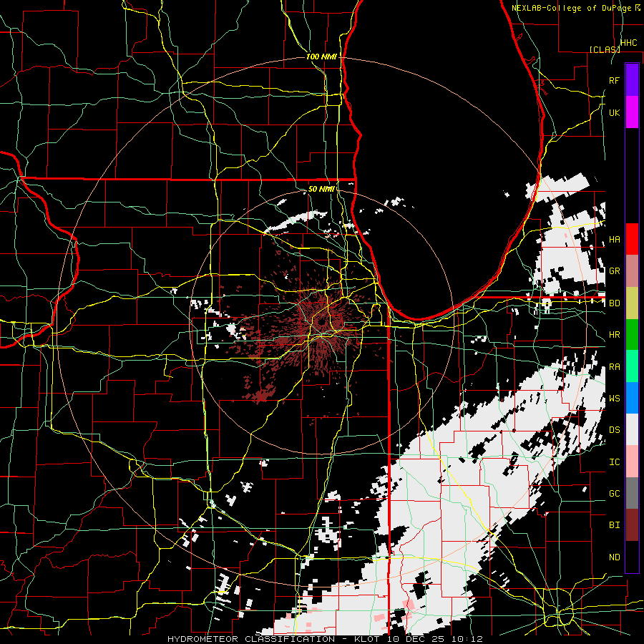Click the dark green HR legend swatch
Image resolution: width=644 pixels, height=644 pixels.
pos(632,334)
